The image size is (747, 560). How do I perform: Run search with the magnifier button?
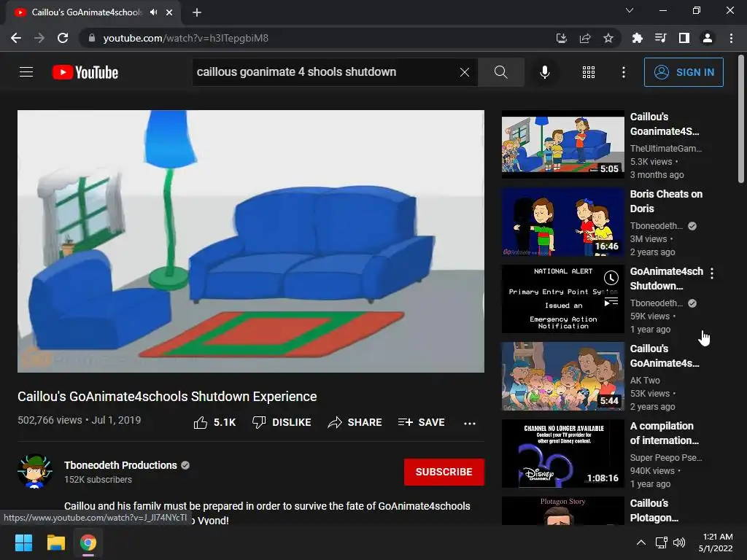pos(500,72)
